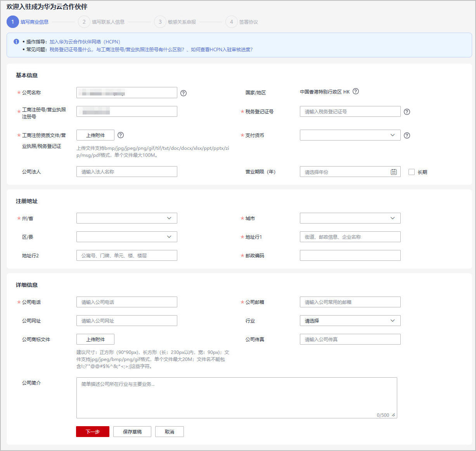Image resolution: width=476 pixels, height=451 pixels.
Task: Click the 公司电话 input field
Action: coord(126,302)
